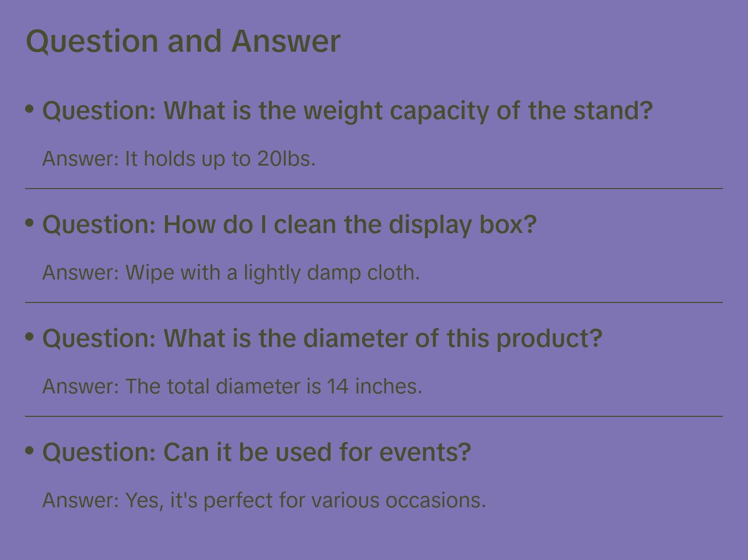
Task: Click the "Question and Answer" heading
Action: (x=183, y=41)
